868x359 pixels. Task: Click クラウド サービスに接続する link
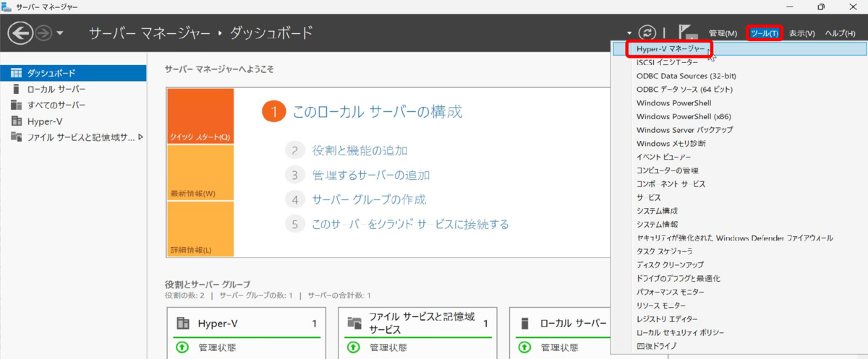410,224
